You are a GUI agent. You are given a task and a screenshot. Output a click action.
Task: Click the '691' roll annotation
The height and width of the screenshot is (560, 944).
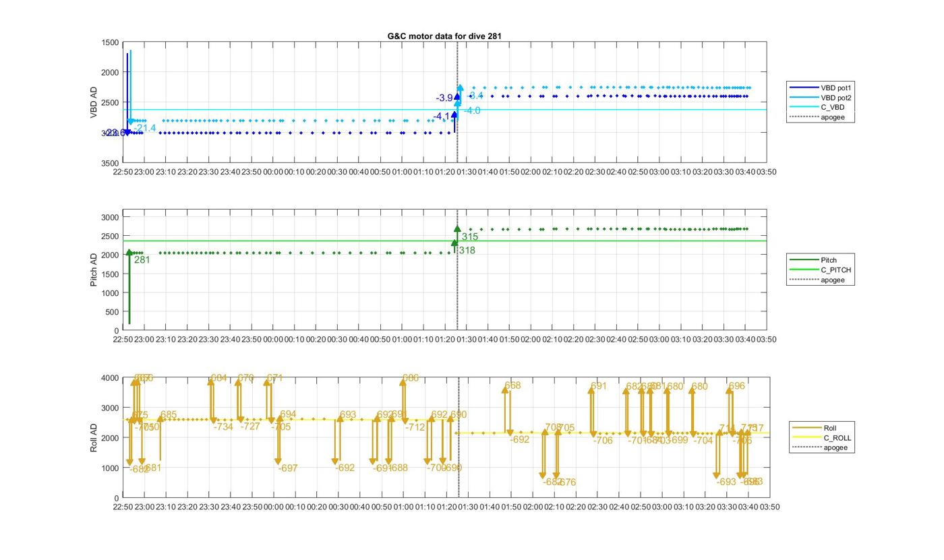(599, 386)
